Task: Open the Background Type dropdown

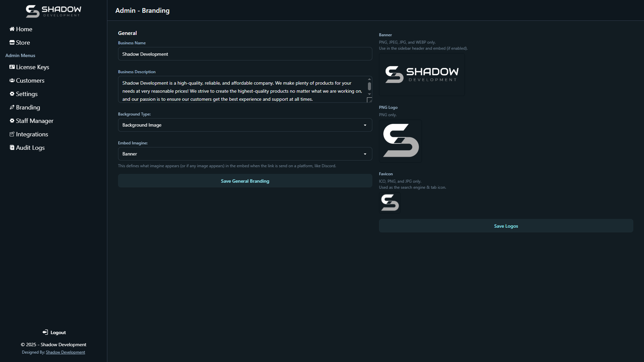Action: tap(245, 125)
